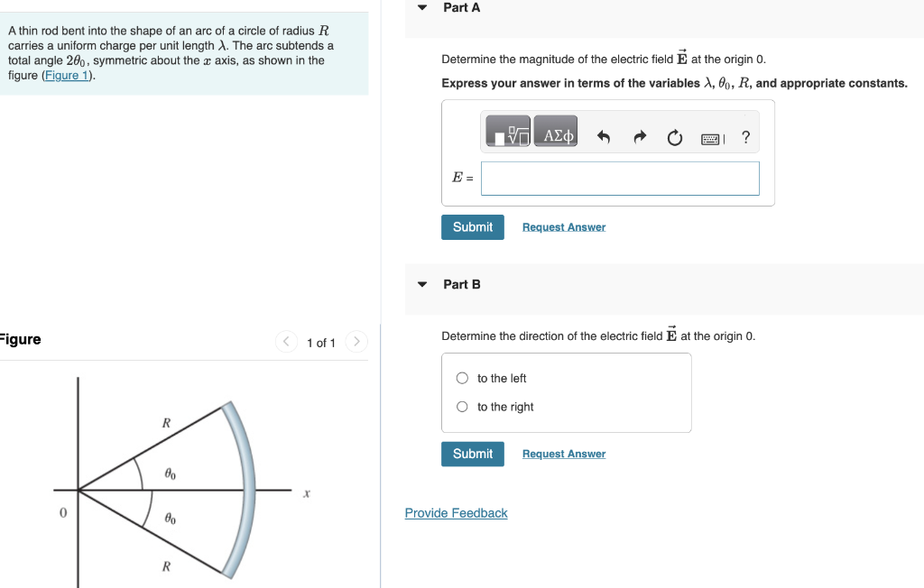Submit the Part A answer

click(x=472, y=226)
